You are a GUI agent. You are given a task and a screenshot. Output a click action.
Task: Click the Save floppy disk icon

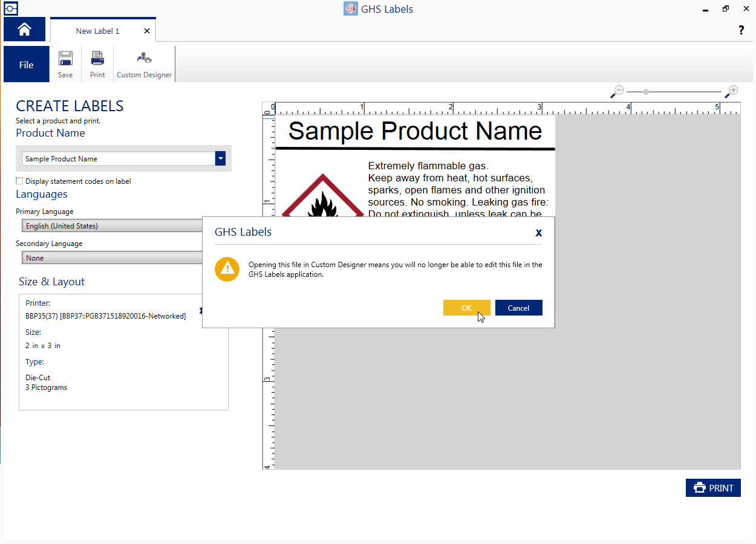65,59
